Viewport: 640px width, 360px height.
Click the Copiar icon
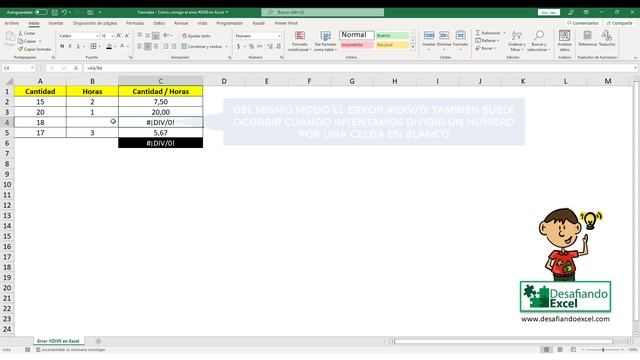pos(20,41)
